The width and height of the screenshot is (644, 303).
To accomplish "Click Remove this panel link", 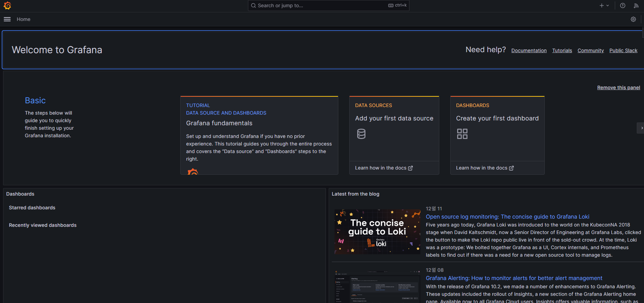I will [x=619, y=88].
